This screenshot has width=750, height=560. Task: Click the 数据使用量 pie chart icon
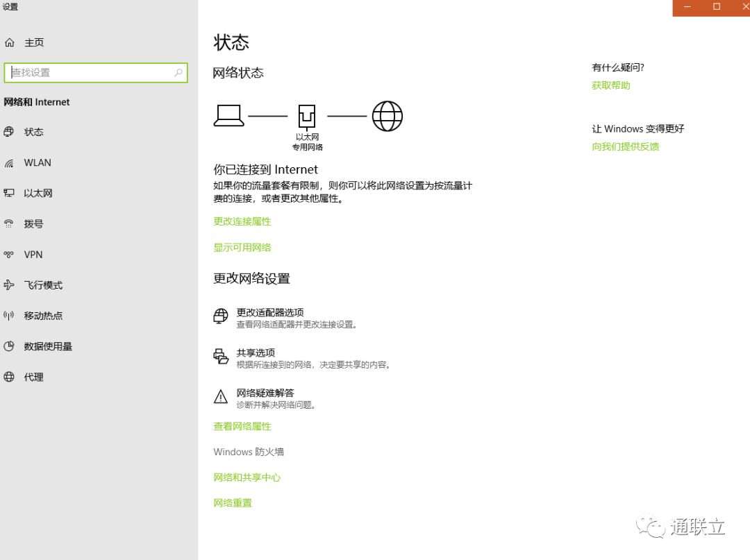[8, 346]
